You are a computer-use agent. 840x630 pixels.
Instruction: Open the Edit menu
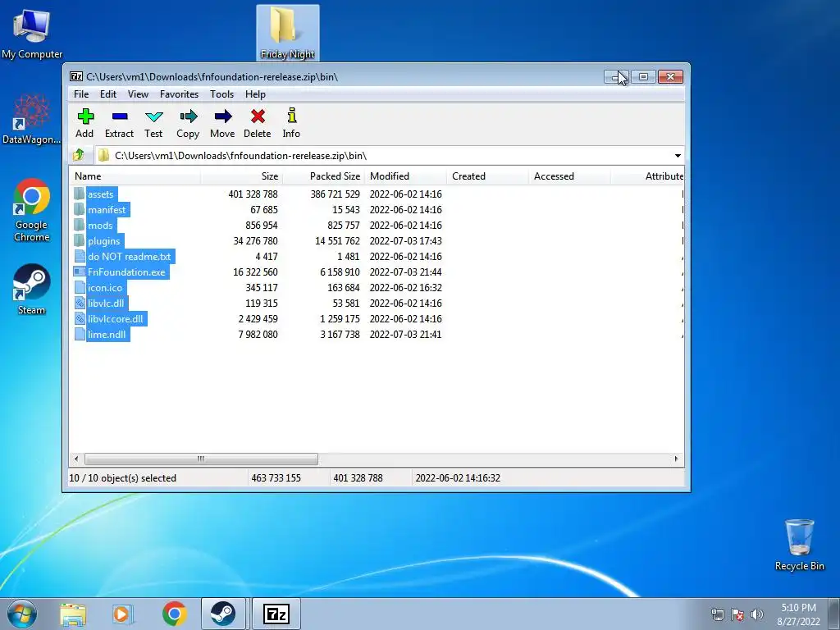point(108,94)
